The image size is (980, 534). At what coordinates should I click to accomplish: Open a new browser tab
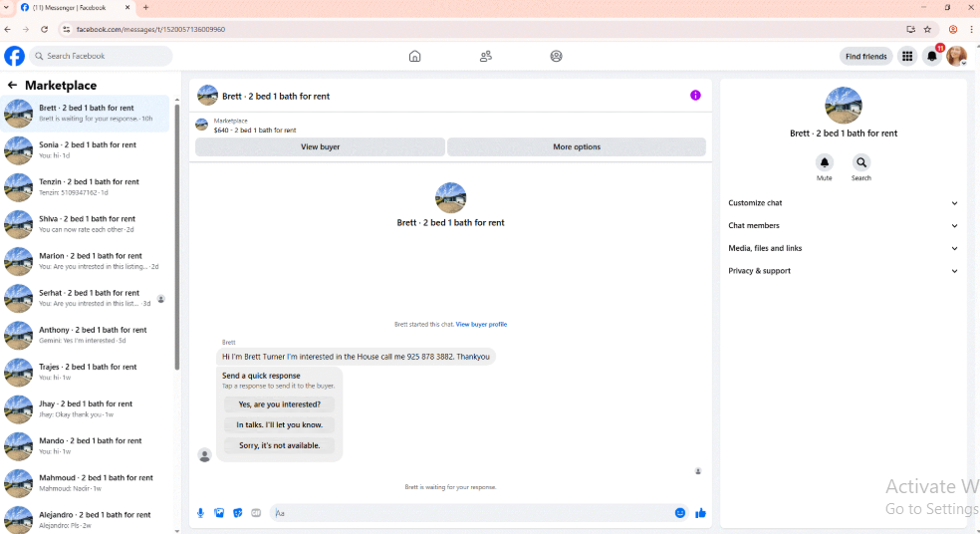tap(145, 8)
